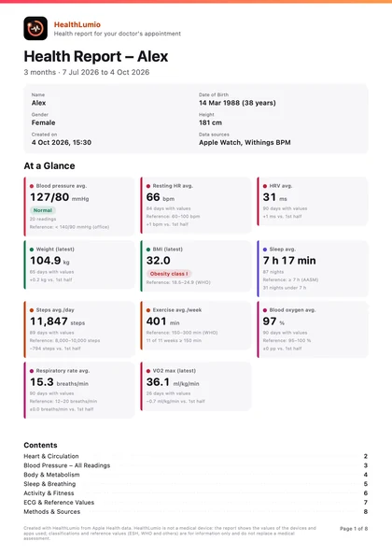Click 'Reference: < 140/90 mmHg (office)' text
This screenshot has width=392, height=556.
pyautogui.click(x=69, y=227)
